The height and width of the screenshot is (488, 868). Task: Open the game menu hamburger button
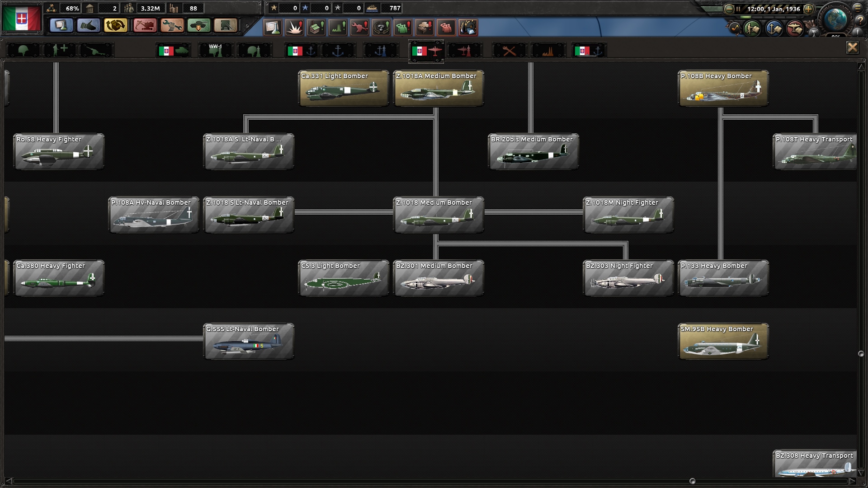click(x=858, y=8)
